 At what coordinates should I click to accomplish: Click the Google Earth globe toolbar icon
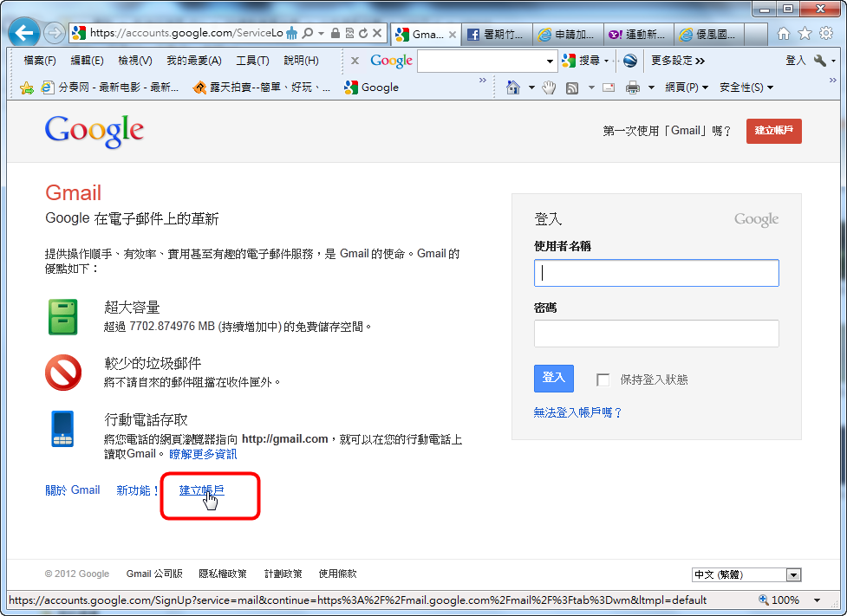(630, 61)
